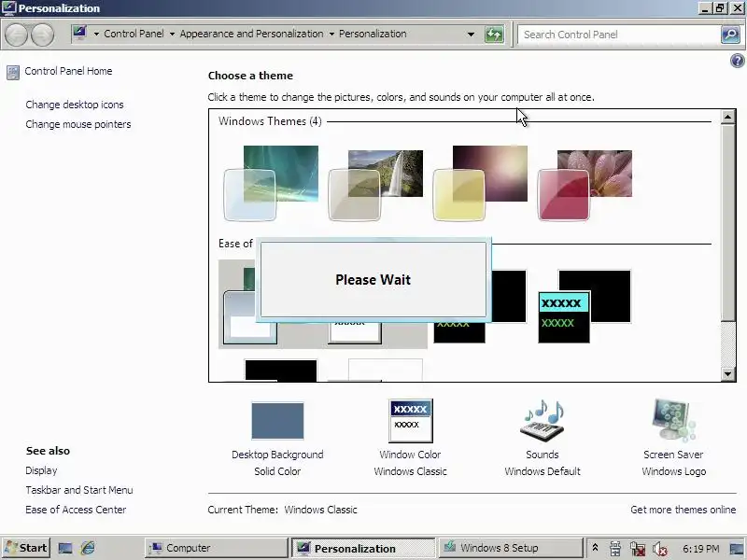Viewport: 747px width, 560px height.
Task: Switch to Computer taskbar button
Action: 217,548
